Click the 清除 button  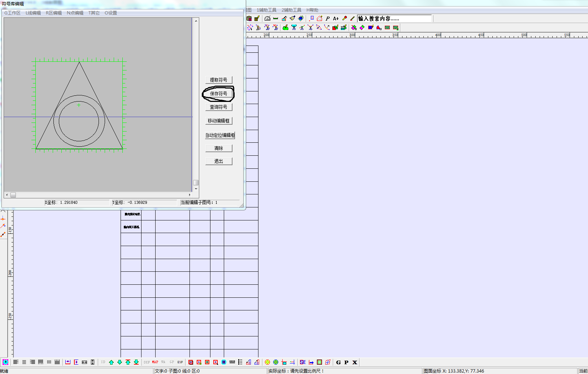219,148
